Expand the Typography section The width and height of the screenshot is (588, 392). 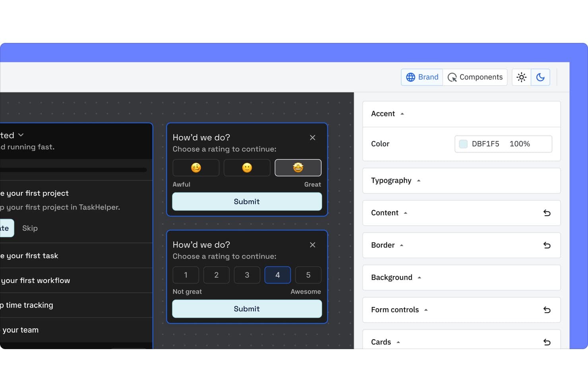[462, 181]
